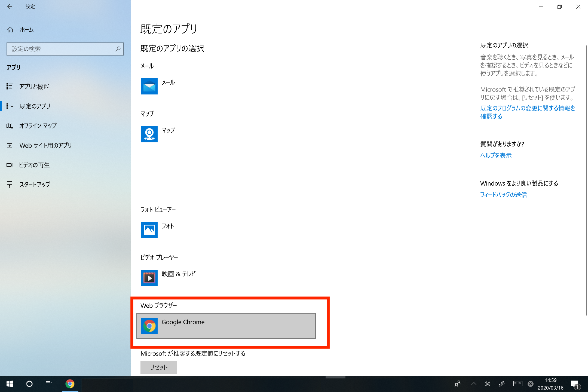The height and width of the screenshot is (392, 588).
Task: Open Chrome from the taskbar
Action: click(x=70, y=384)
